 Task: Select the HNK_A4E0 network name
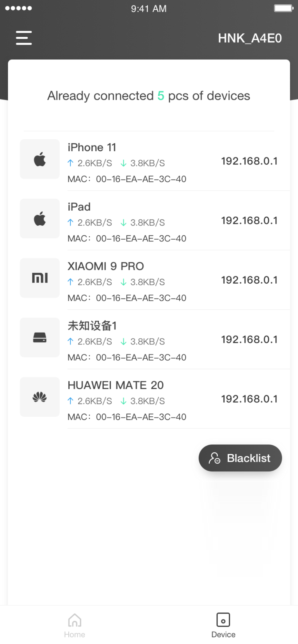point(250,38)
